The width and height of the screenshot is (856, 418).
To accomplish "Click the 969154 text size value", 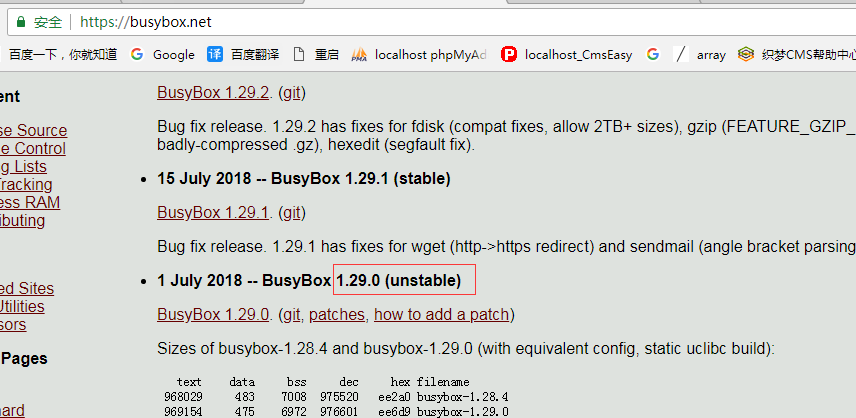I will [x=183, y=411].
